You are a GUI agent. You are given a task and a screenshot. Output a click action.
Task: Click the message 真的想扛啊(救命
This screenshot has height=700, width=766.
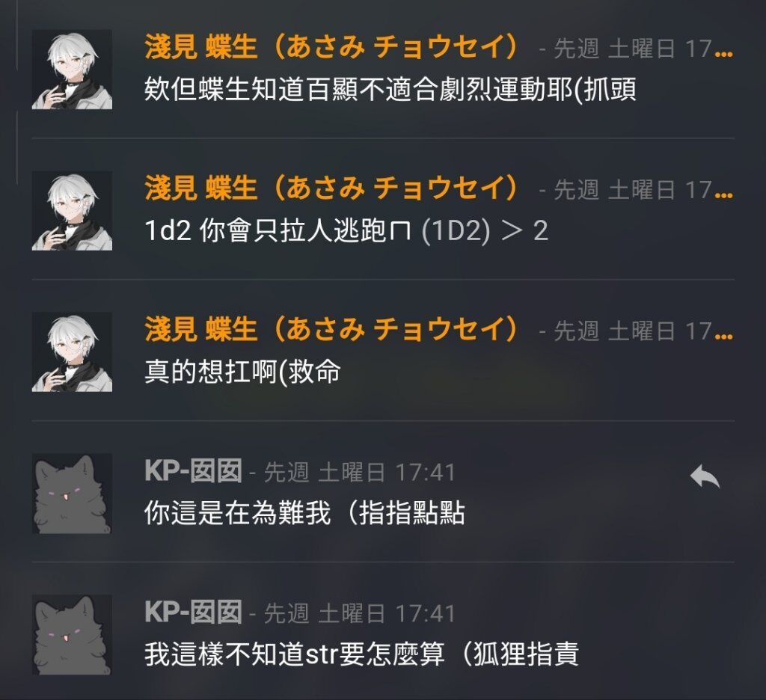(243, 372)
